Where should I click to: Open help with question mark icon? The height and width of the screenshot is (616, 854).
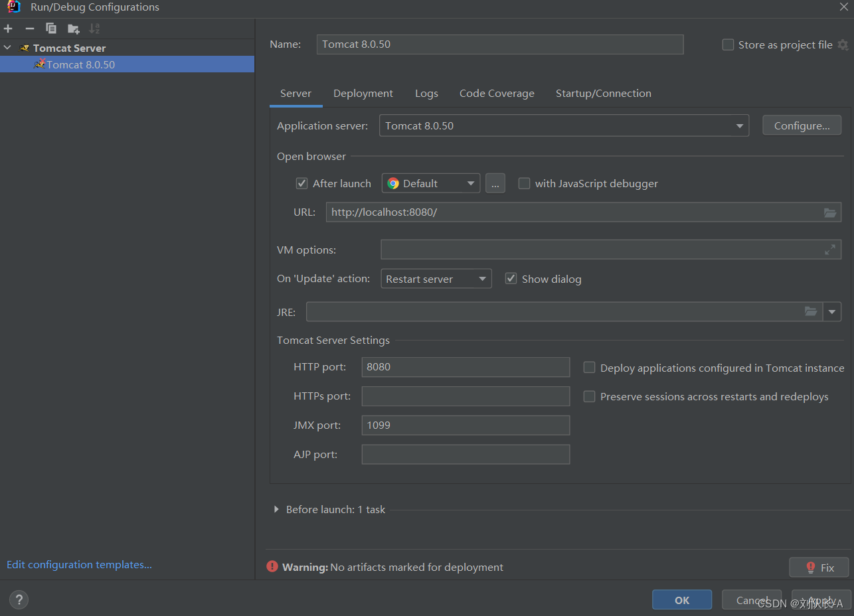tap(19, 600)
